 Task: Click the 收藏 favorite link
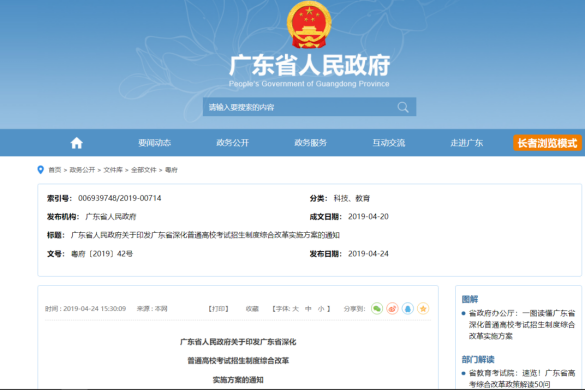[x=252, y=309]
